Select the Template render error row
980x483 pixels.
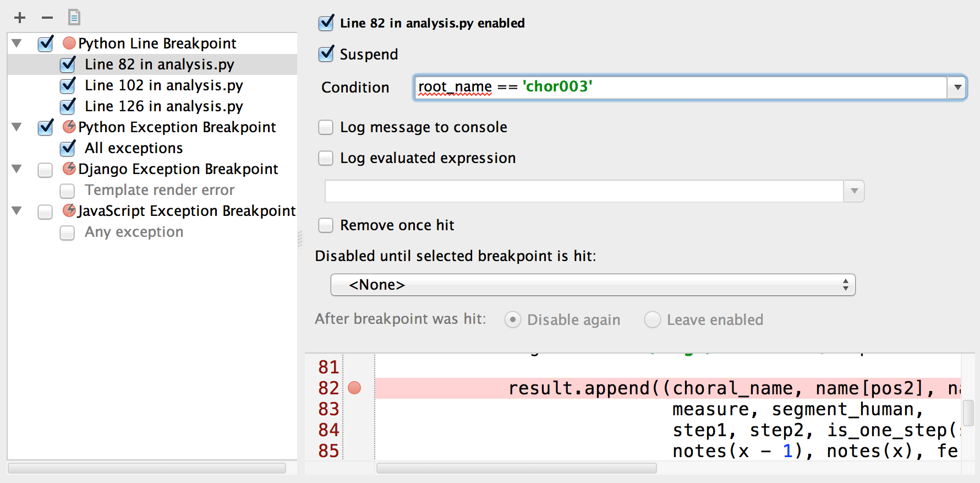pos(152,190)
